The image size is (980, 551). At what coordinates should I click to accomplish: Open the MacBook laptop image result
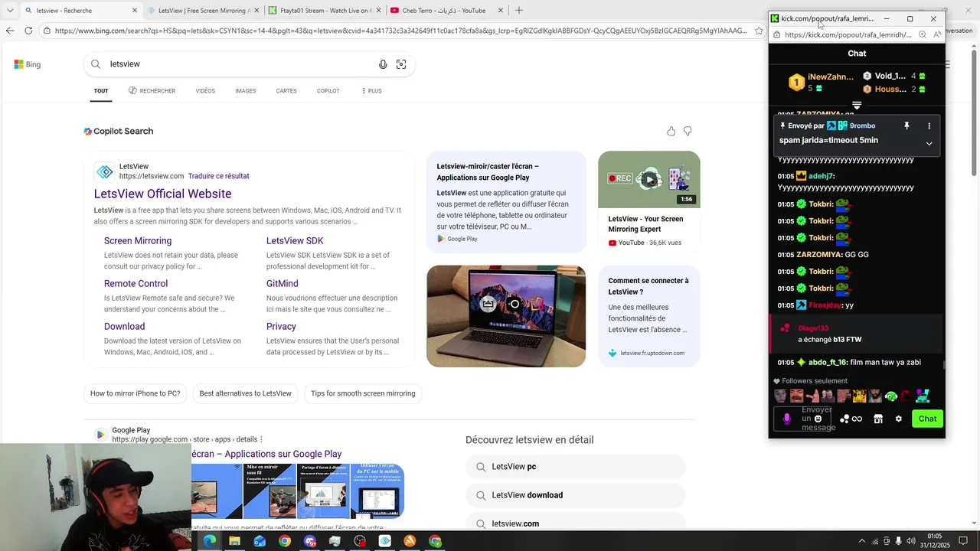coord(506,316)
